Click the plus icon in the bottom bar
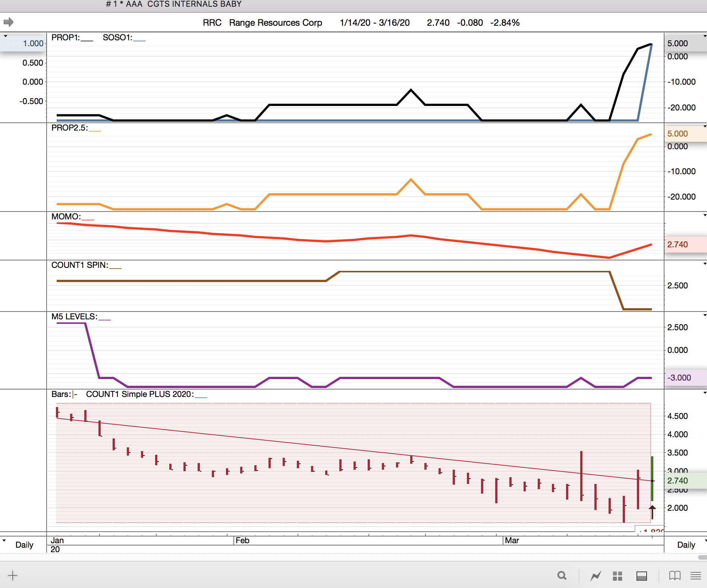The height and width of the screenshot is (588, 707). [13, 575]
